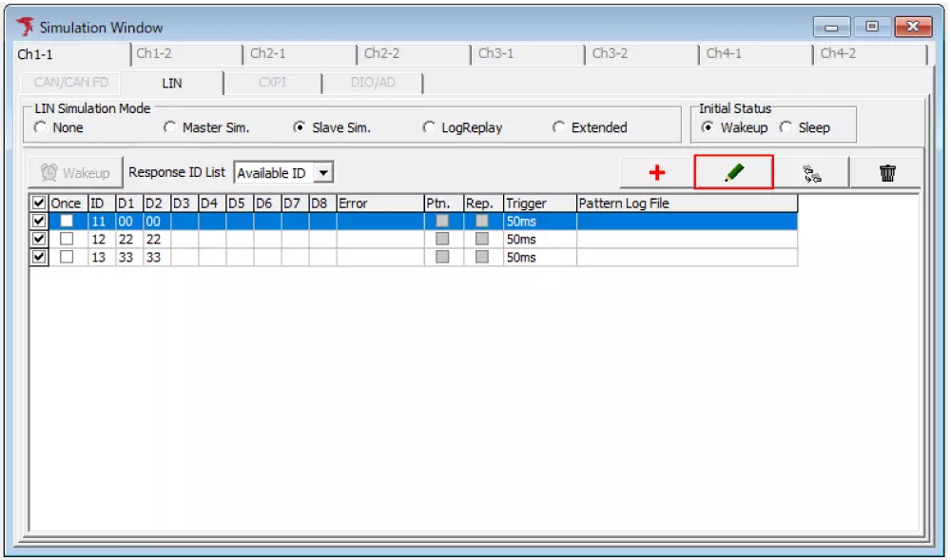
Task: Enable Once checkbox for ID 12
Action: click(67, 239)
